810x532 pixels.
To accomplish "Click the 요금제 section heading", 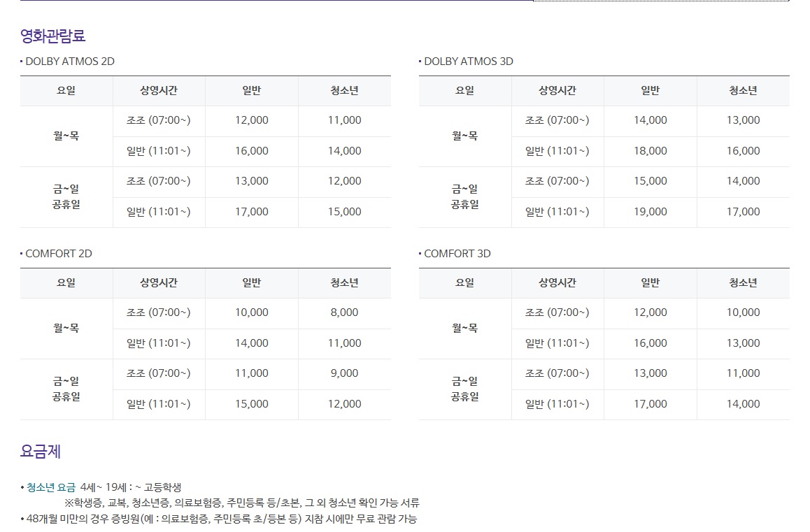I will (41, 451).
